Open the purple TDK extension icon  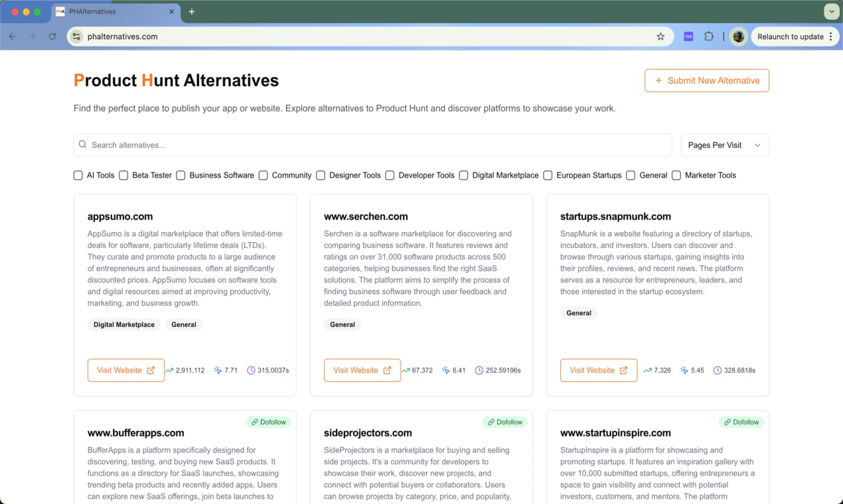[688, 36]
